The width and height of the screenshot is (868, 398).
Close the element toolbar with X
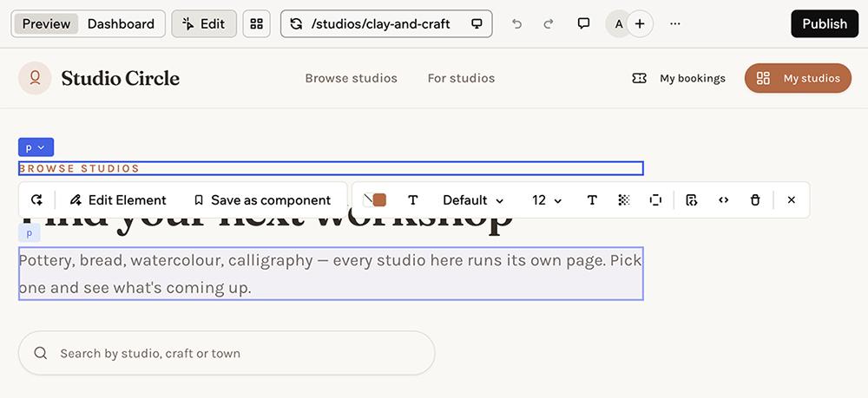coord(791,200)
